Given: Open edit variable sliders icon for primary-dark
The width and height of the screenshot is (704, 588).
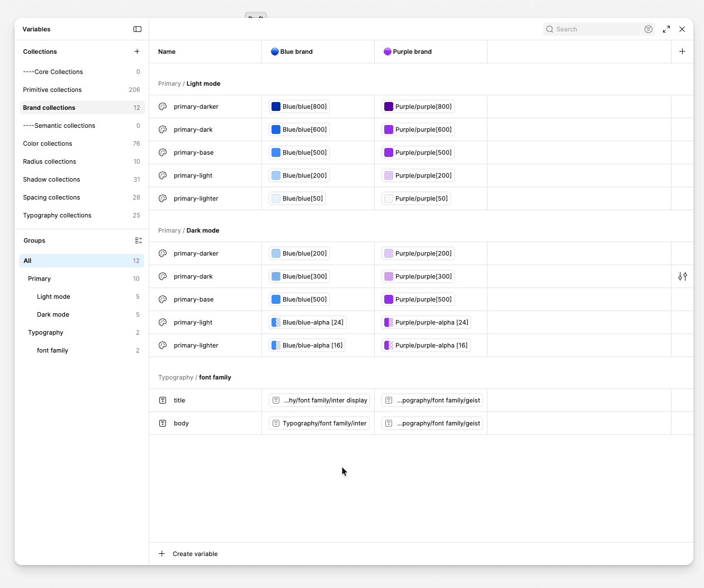Looking at the screenshot, I should tap(683, 276).
